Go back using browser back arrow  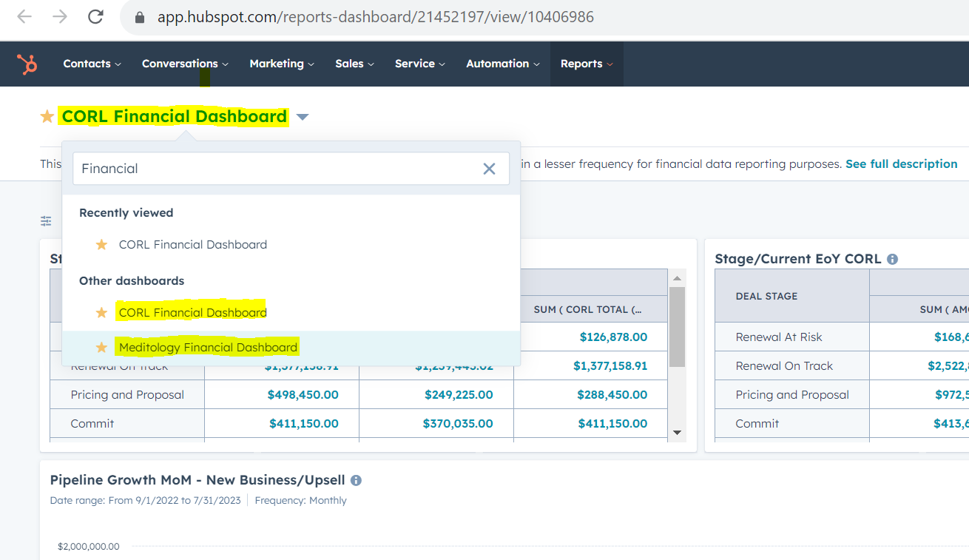pos(24,16)
